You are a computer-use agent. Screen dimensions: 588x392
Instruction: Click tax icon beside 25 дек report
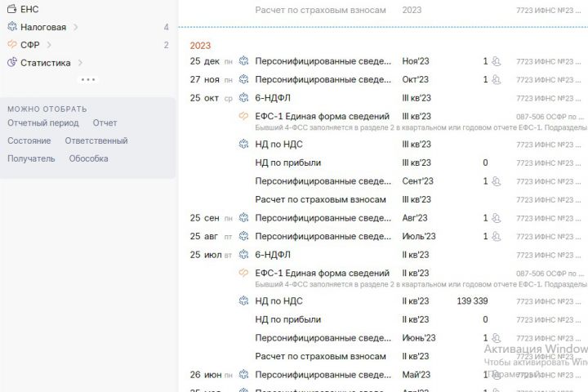243,61
